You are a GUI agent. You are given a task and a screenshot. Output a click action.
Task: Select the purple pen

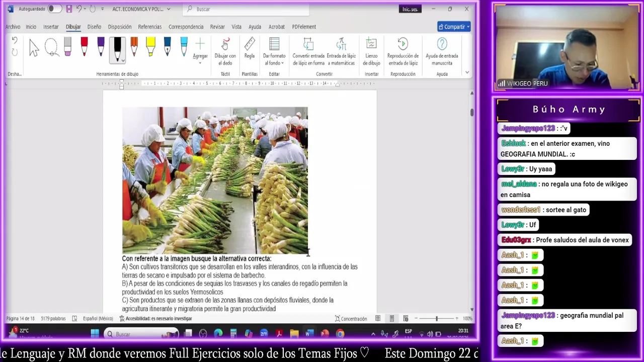[x=101, y=47]
